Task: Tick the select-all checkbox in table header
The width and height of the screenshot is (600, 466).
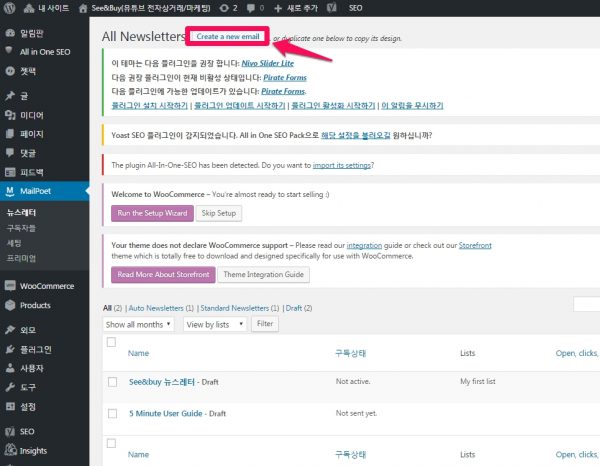Action: [111, 342]
